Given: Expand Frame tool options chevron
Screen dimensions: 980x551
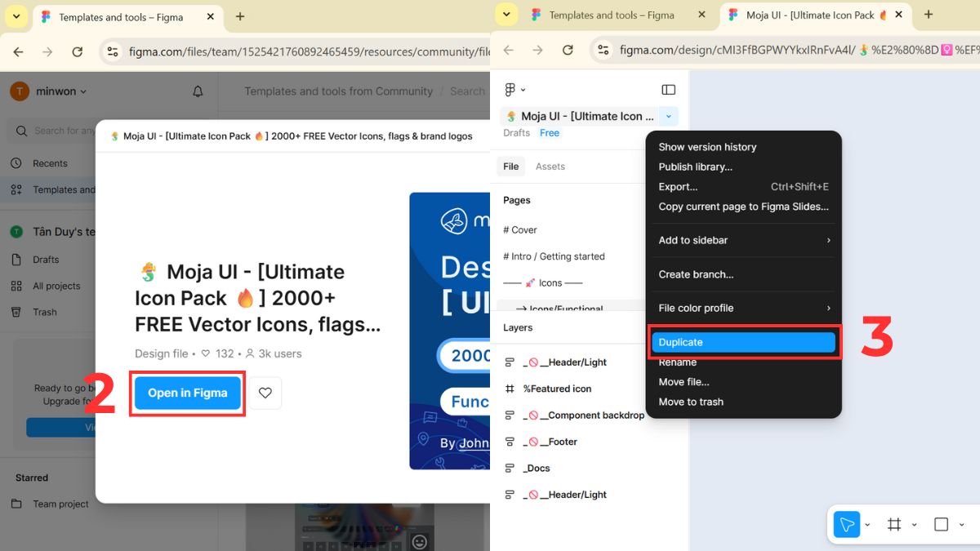Looking at the screenshot, I should click(914, 525).
